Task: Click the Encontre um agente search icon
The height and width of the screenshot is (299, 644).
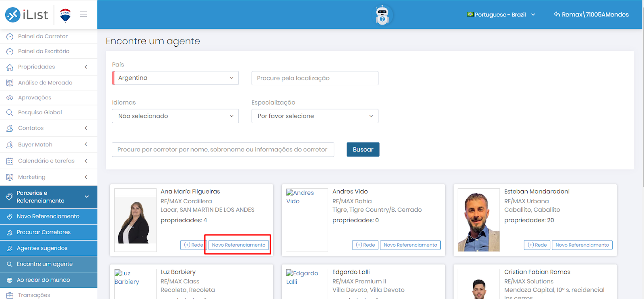Action: point(10,264)
